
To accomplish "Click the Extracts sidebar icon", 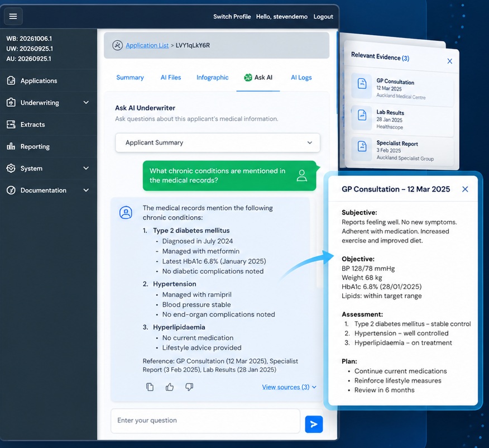I will tap(11, 125).
